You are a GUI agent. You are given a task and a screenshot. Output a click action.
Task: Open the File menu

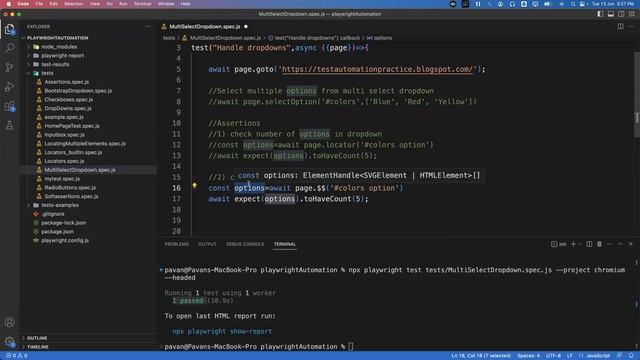pos(39,4)
